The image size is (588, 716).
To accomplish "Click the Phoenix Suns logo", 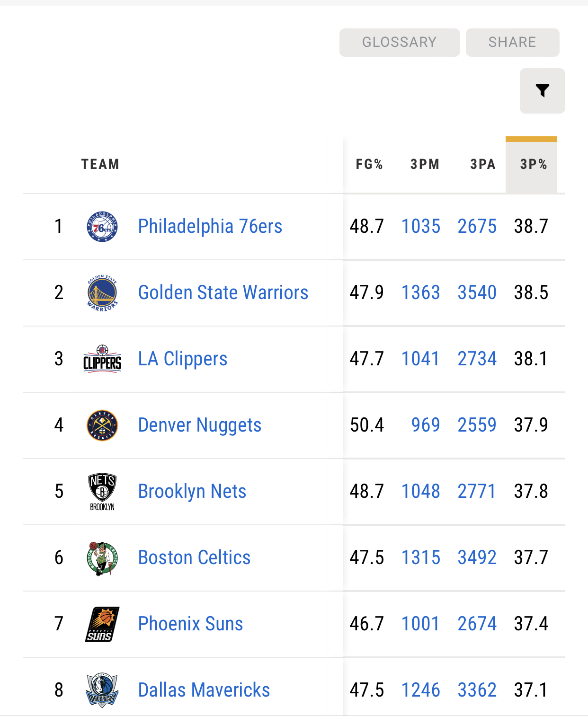I will tap(102, 624).
